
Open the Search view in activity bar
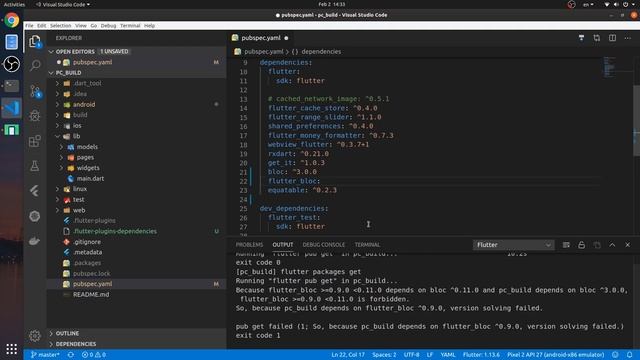[x=35, y=65]
